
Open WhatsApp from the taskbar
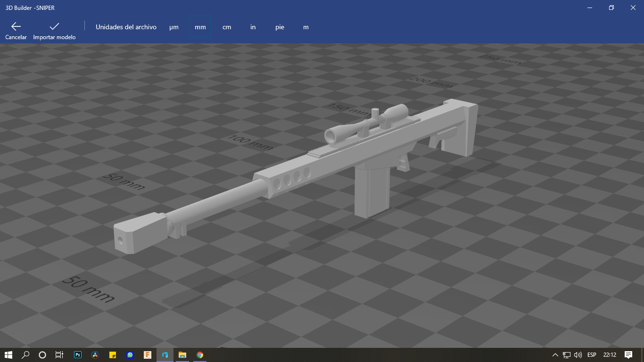[x=130, y=355]
